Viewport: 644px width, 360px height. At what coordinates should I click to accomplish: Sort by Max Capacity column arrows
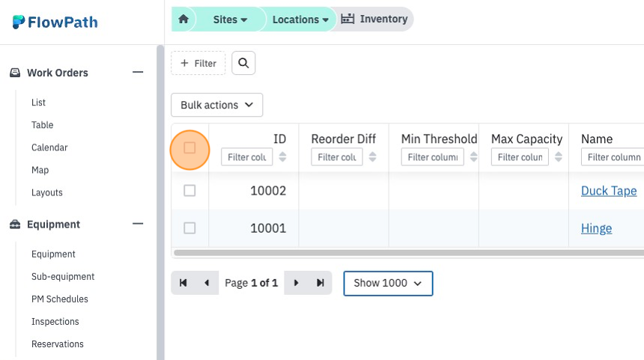[x=558, y=157]
